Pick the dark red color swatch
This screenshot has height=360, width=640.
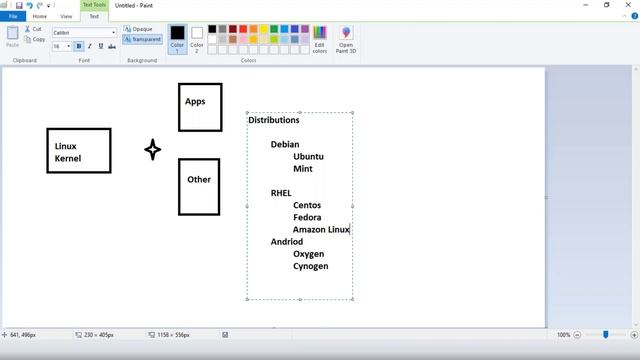(233, 29)
